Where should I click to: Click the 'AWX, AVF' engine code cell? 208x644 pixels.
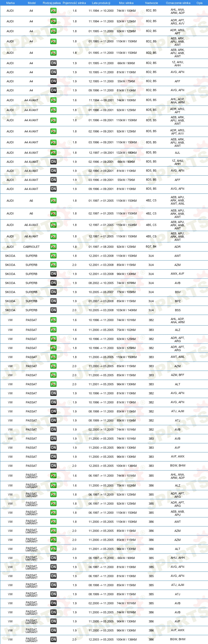pyautogui.click(x=177, y=274)
